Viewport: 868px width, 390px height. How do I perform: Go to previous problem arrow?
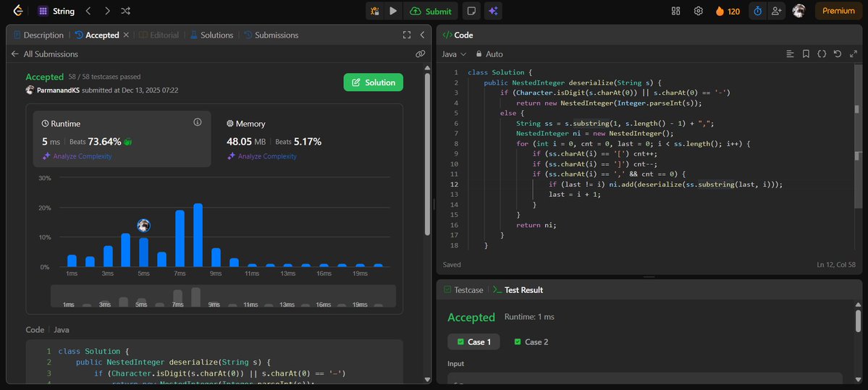coord(88,11)
